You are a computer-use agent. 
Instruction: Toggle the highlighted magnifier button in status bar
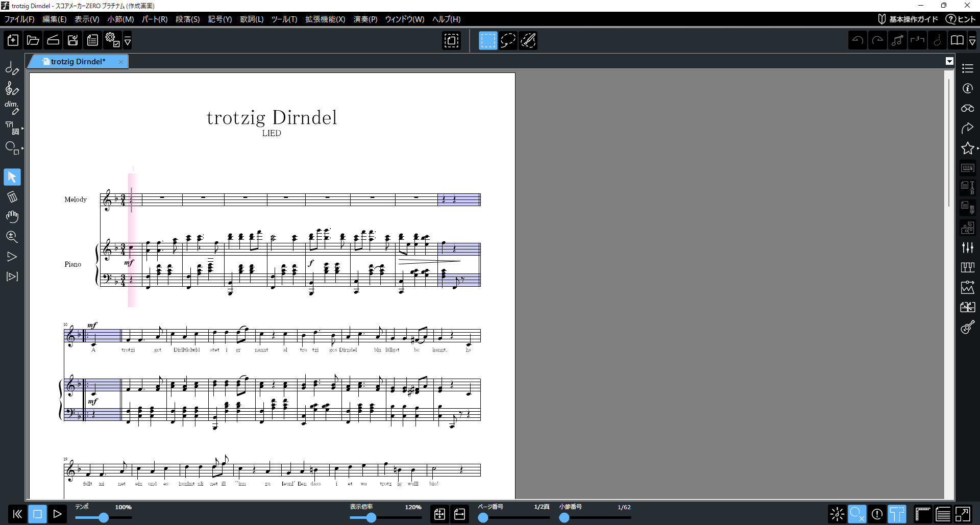pos(857,514)
